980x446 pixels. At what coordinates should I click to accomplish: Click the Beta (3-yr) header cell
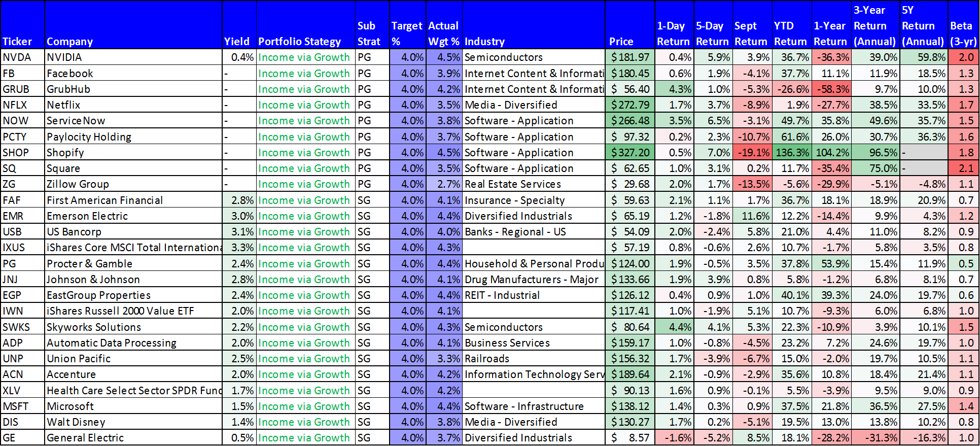point(963,25)
